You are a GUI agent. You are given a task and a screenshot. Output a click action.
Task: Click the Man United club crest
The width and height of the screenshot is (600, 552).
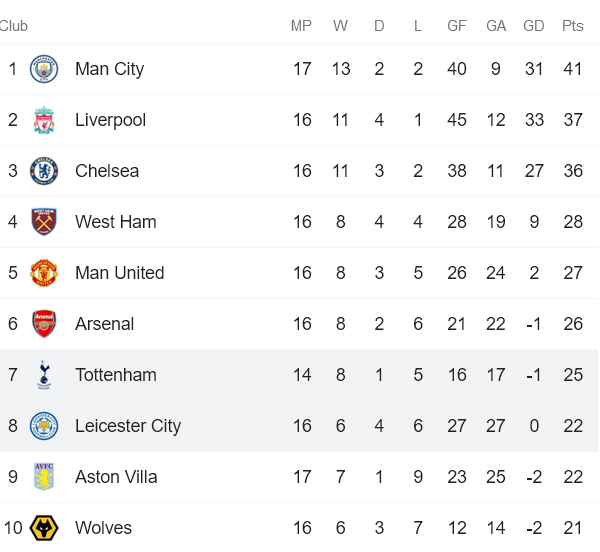point(44,273)
